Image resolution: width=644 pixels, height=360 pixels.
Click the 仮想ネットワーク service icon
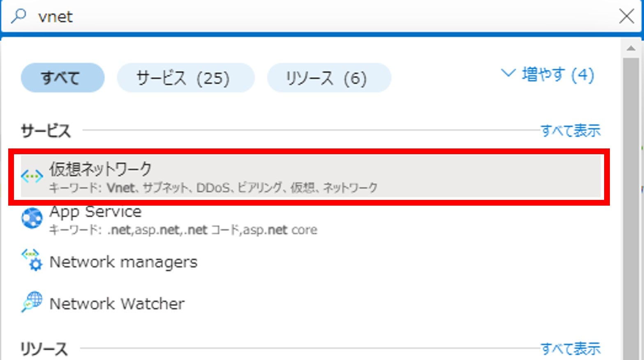[32, 177]
